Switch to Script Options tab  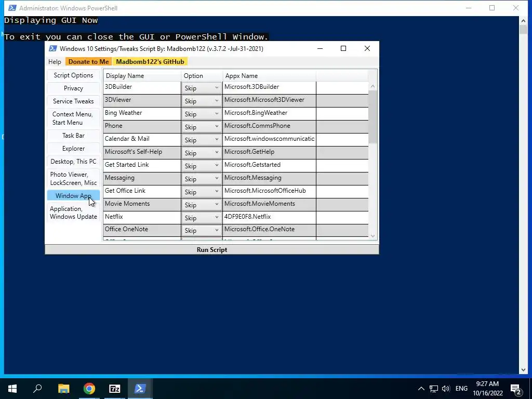(x=73, y=75)
